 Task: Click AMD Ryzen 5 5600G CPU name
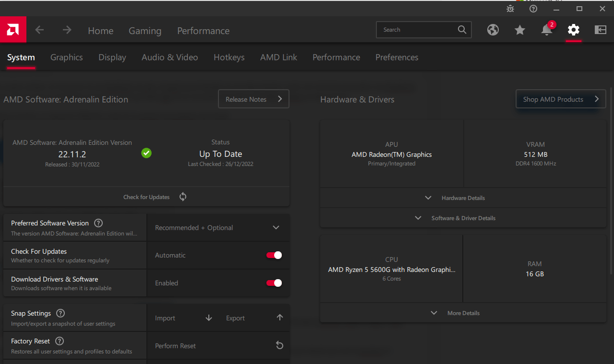pyautogui.click(x=392, y=270)
